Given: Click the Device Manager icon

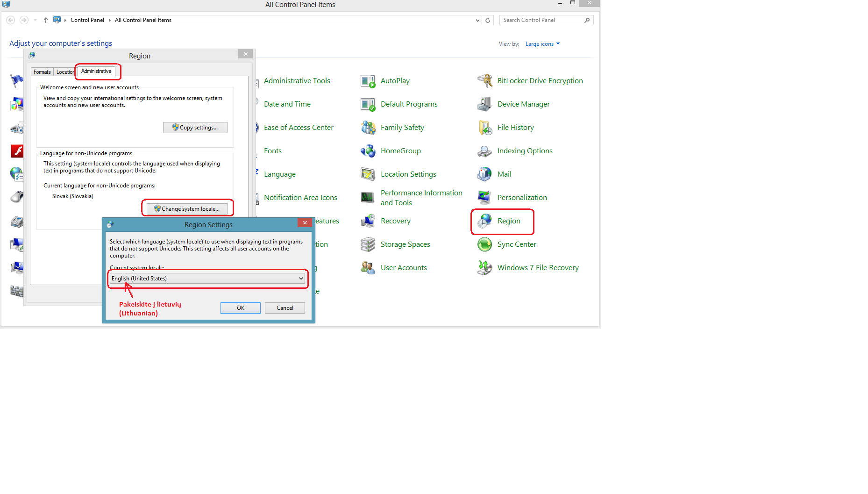Looking at the screenshot, I should point(485,104).
